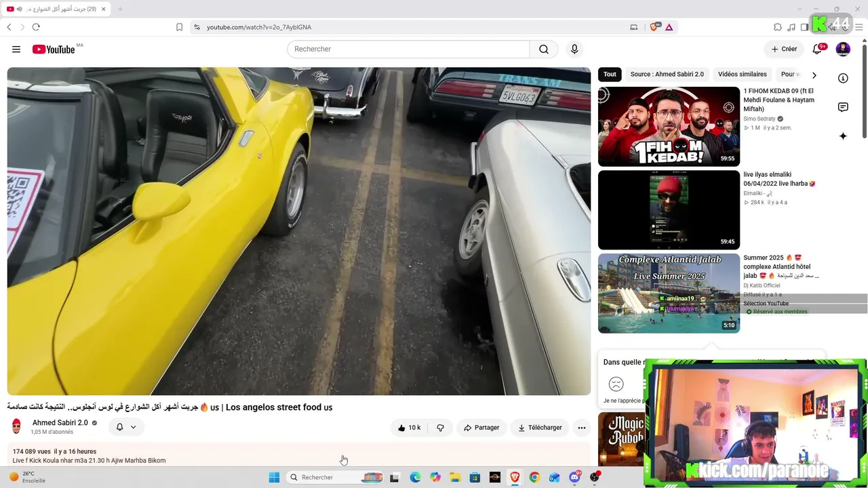Open the browser extensions puzzle icon
Screen dimensions: 868x488
[x=778, y=27]
